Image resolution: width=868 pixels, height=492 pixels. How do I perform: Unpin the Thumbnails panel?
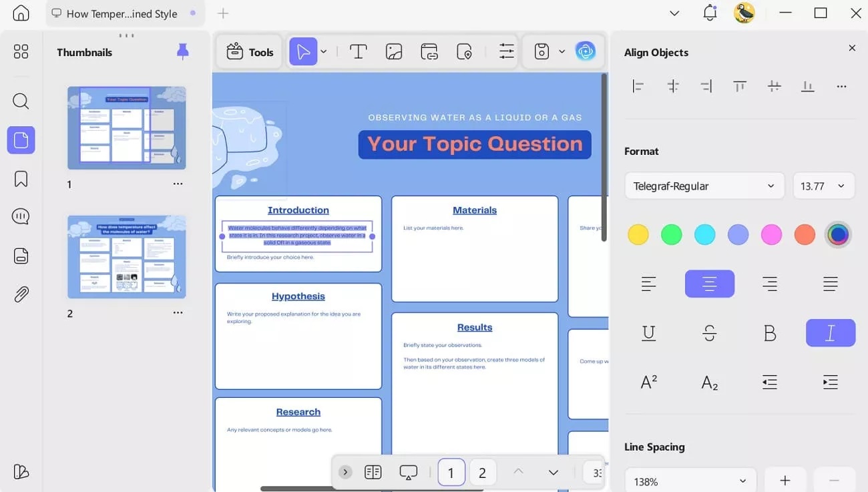pos(180,51)
